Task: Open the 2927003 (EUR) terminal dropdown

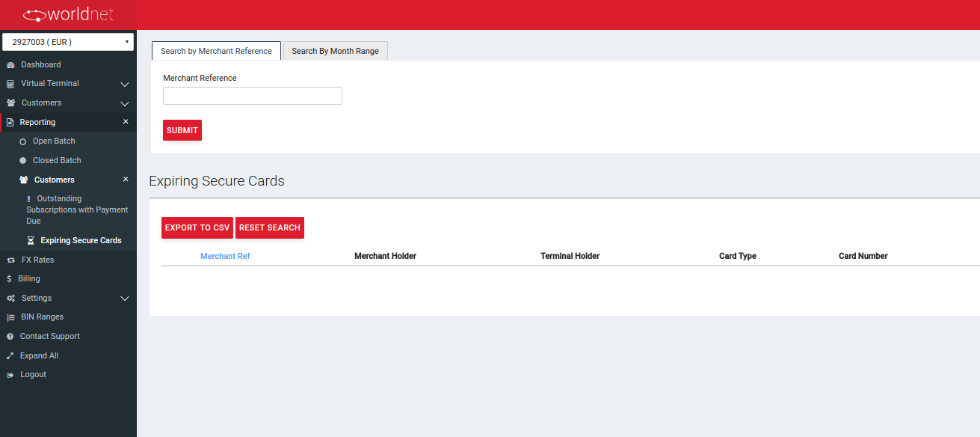Action: pos(68,42)
